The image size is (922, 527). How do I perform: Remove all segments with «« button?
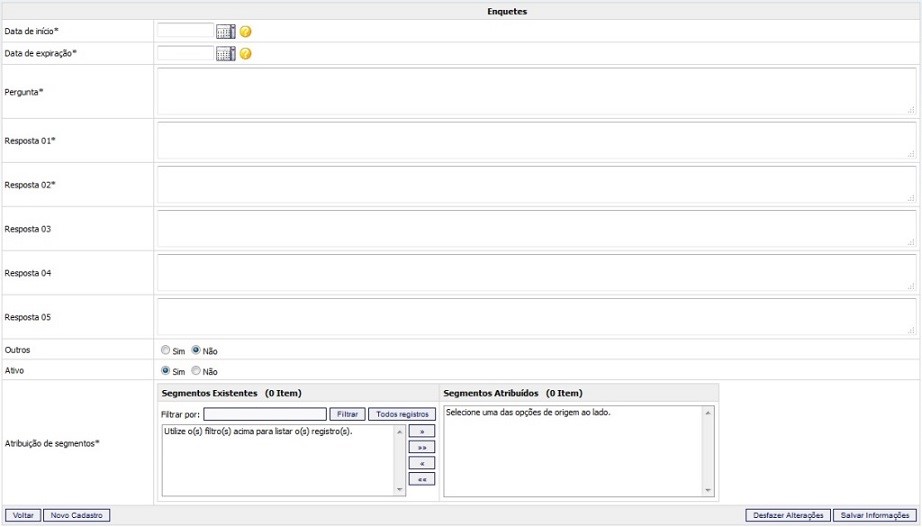(421, 479)
